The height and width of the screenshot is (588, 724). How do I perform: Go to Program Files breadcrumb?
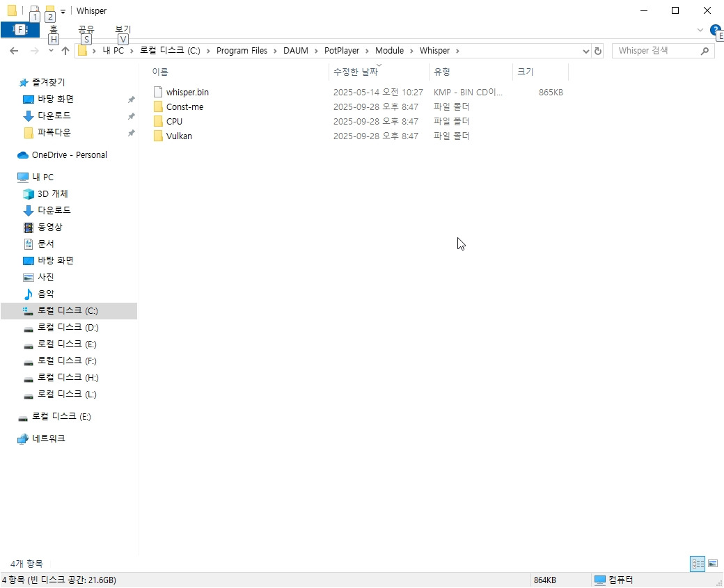242,51
